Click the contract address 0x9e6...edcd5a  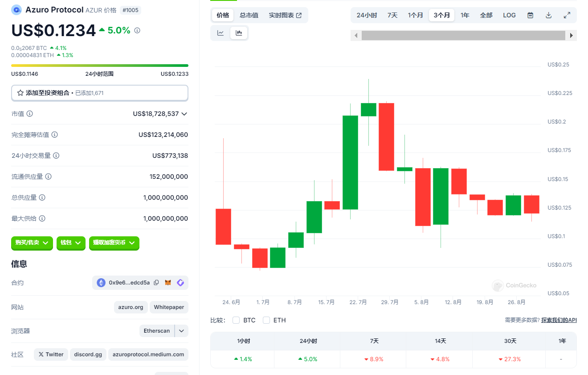click(x=129, y=282)
